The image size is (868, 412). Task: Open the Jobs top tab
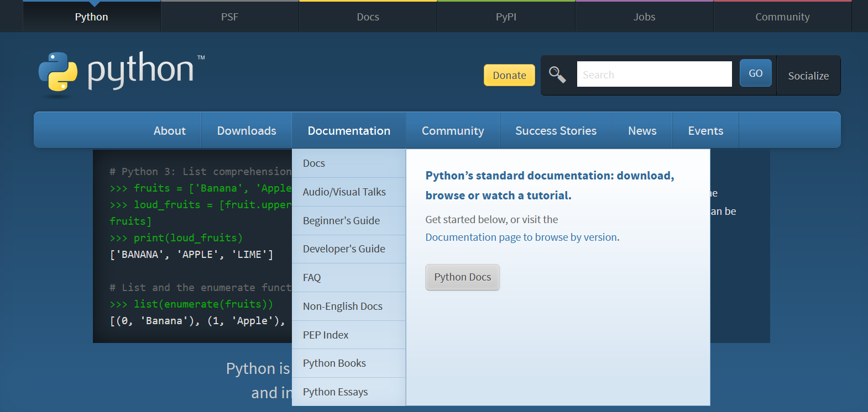pos(645,17)
